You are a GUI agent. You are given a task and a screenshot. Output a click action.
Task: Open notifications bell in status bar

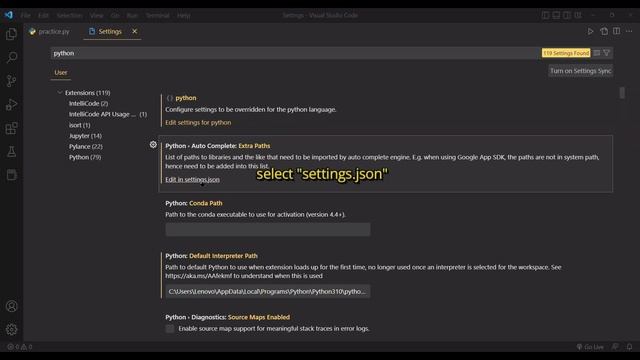[x=629, y=347]
